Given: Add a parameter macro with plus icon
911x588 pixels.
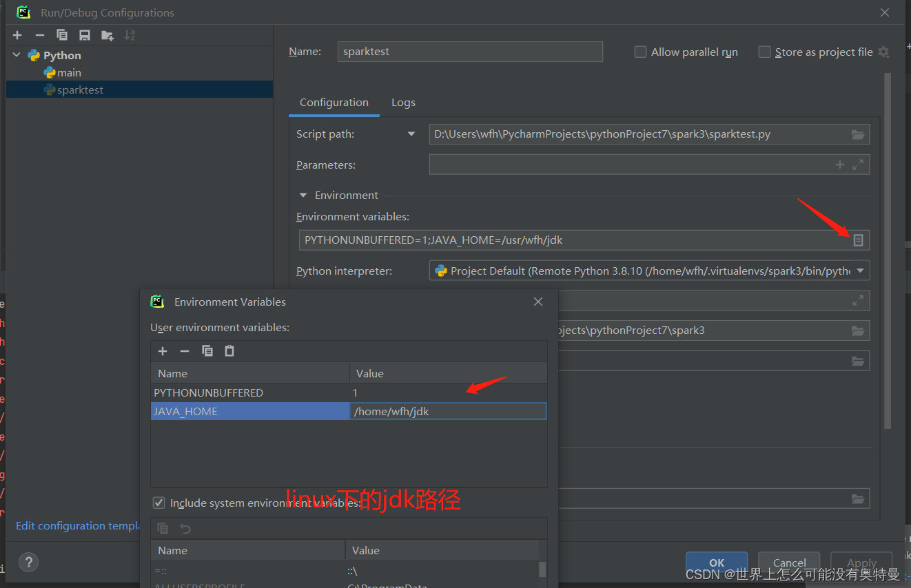Looking at the screenshot, I should (x=839, y=165).
